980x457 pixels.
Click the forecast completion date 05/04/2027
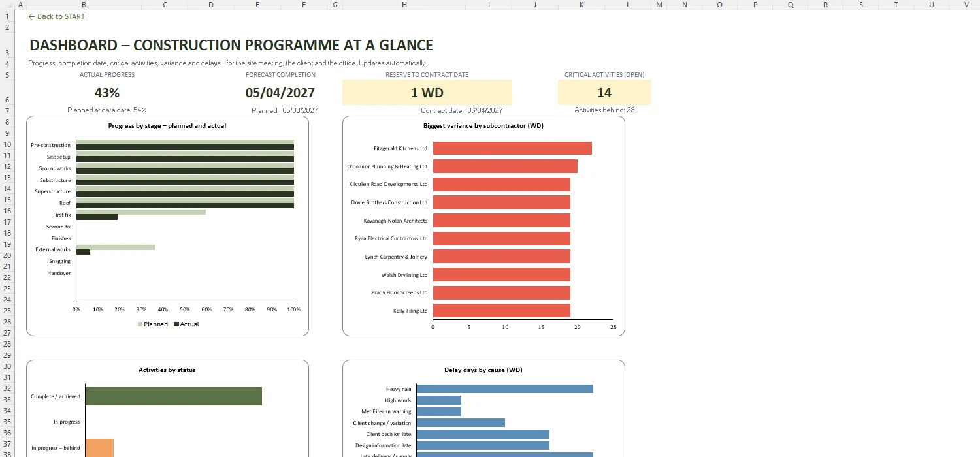click(x=280, y=93)
